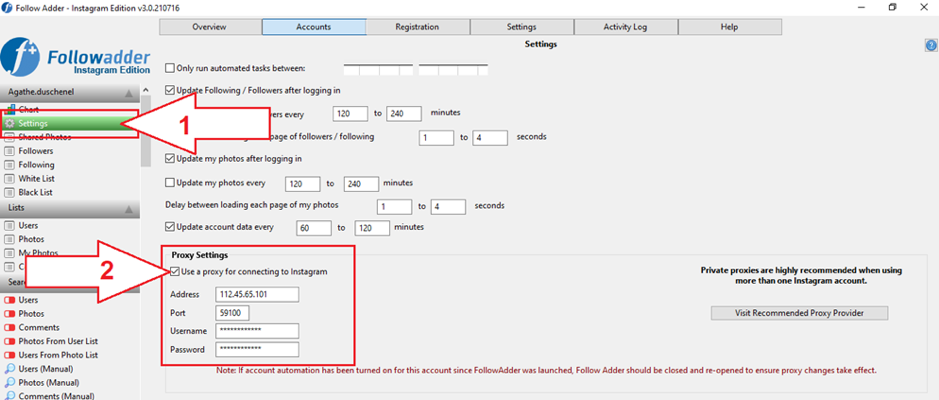Viewport: 939px width, 400px height.
Task: Click followers update minimum field showing 120
Action: (350, 113)
